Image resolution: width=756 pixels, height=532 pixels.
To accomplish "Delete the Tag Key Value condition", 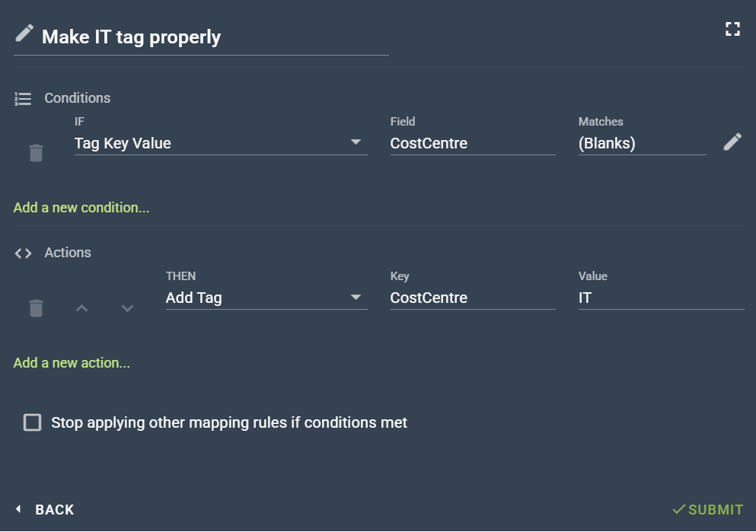I will 36,153.
